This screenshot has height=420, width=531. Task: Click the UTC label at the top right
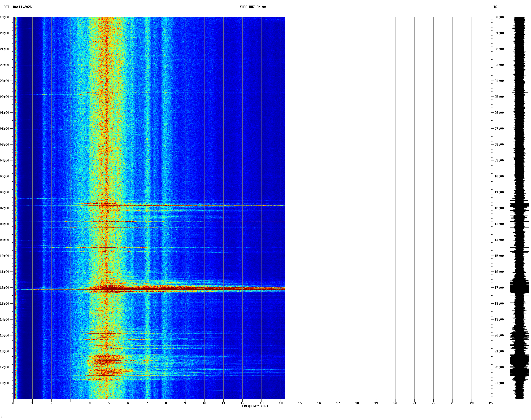494,7
